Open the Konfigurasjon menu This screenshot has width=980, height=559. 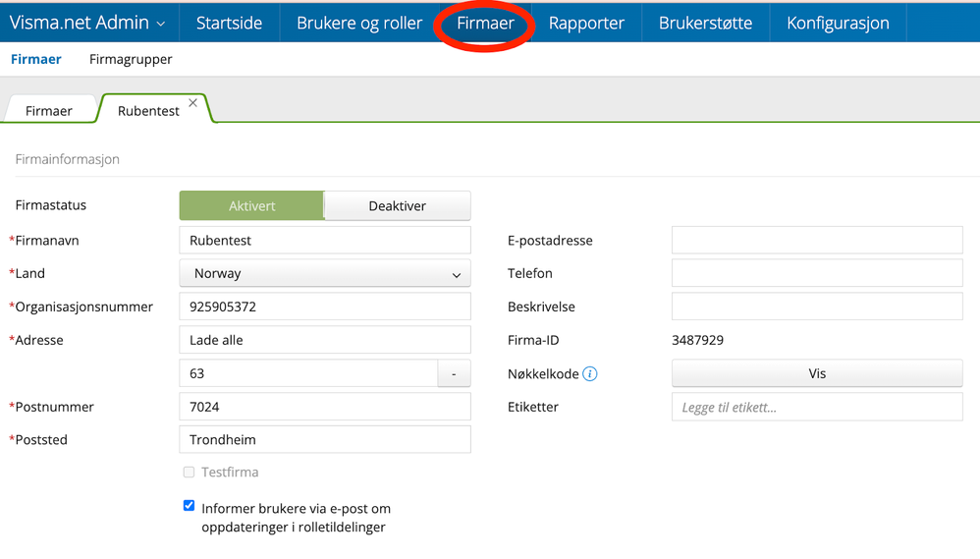tap(839, 24)
